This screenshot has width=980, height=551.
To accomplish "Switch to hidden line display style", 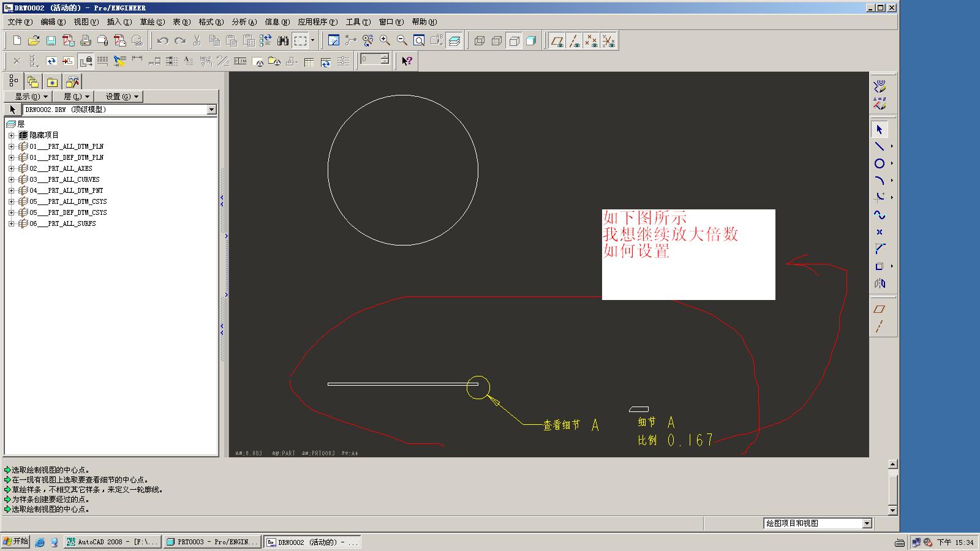I will (x=497, y=41).
